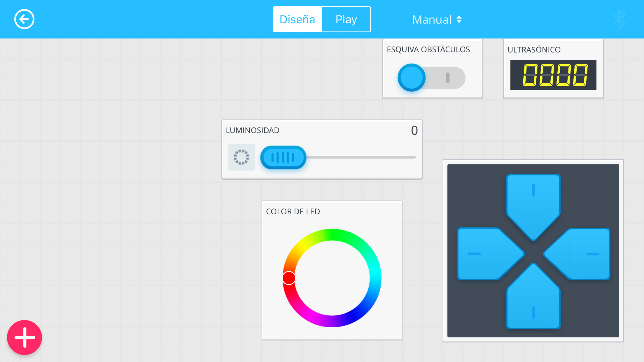Switch to the Play tab
Viewport: 644px width, 362px height.
click(346, 19)
